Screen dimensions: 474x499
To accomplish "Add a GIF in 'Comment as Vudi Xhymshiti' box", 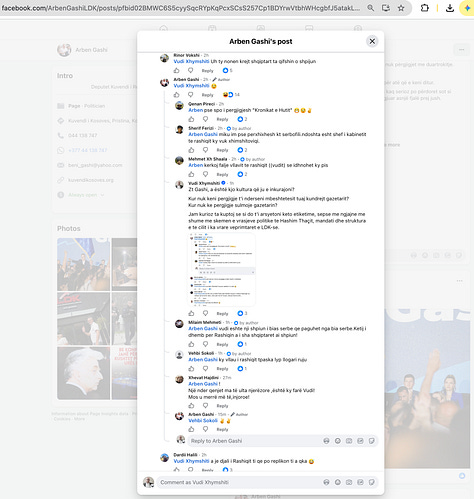I will [x=360, y=482].
